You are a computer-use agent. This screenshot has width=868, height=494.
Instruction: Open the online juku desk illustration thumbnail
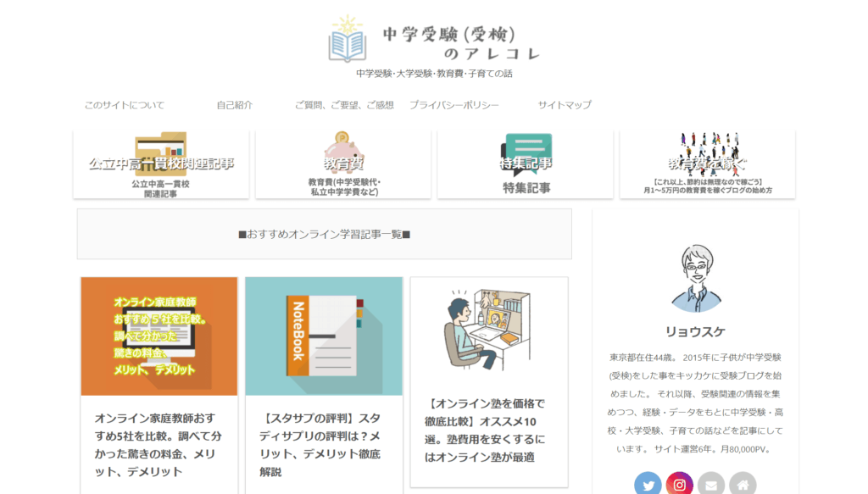(x=489, y=330)
